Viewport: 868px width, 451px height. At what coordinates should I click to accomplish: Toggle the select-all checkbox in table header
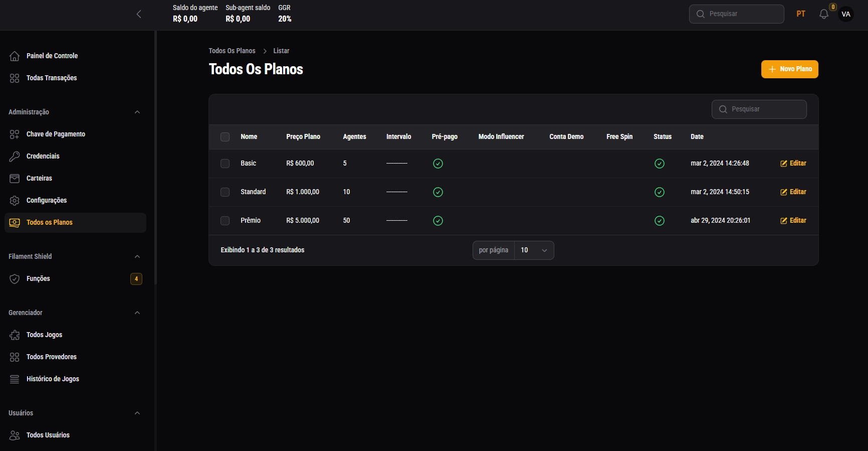225,137
